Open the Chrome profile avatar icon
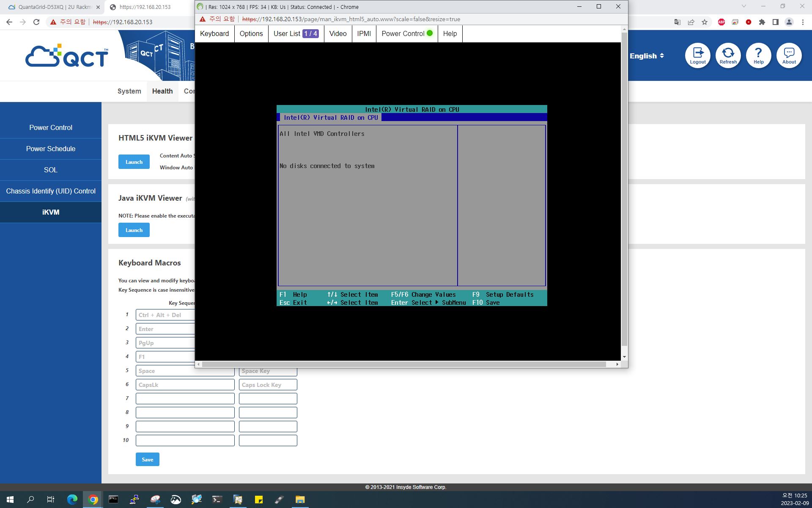This screenshot has width=812, height=508. click(789, 22)
